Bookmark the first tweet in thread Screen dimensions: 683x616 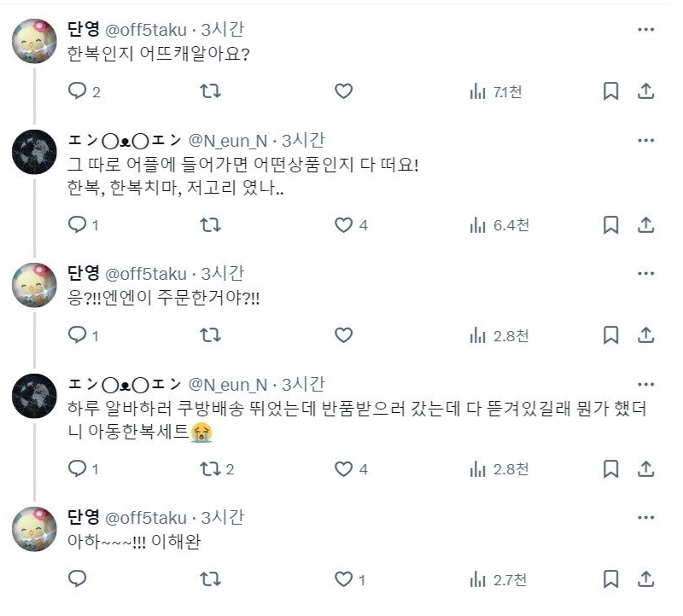point(610,91)
